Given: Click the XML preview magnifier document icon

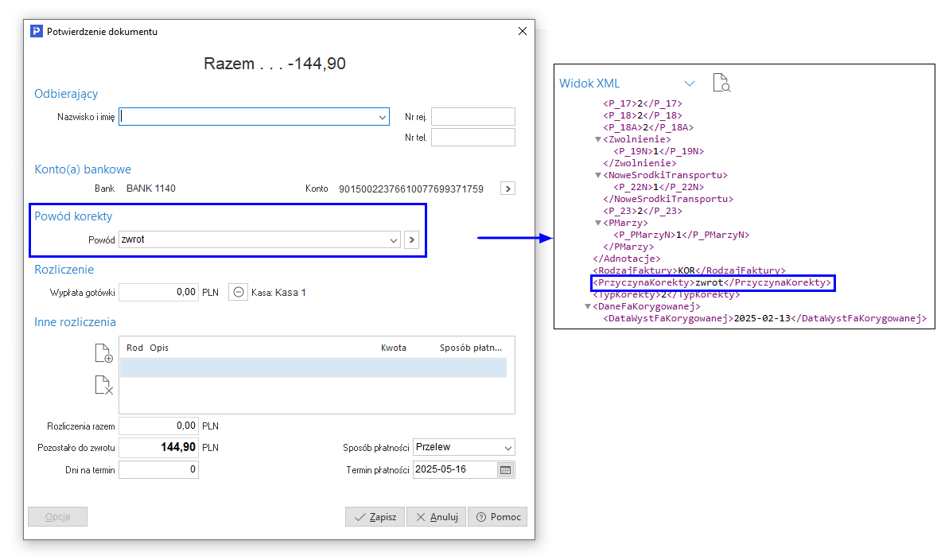Looking at the screenshot, I should point(722,83).
